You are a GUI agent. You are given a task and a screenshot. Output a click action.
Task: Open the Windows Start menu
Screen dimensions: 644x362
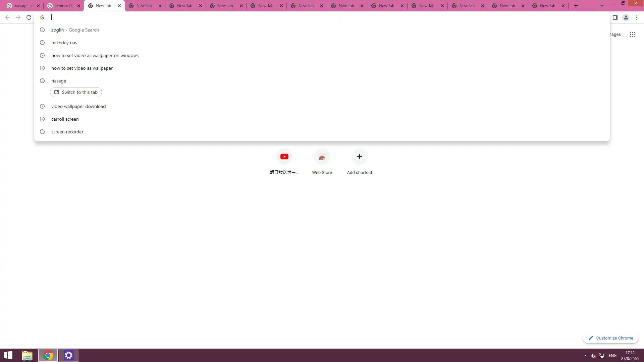pyautogui.click(x=8, y=355)
